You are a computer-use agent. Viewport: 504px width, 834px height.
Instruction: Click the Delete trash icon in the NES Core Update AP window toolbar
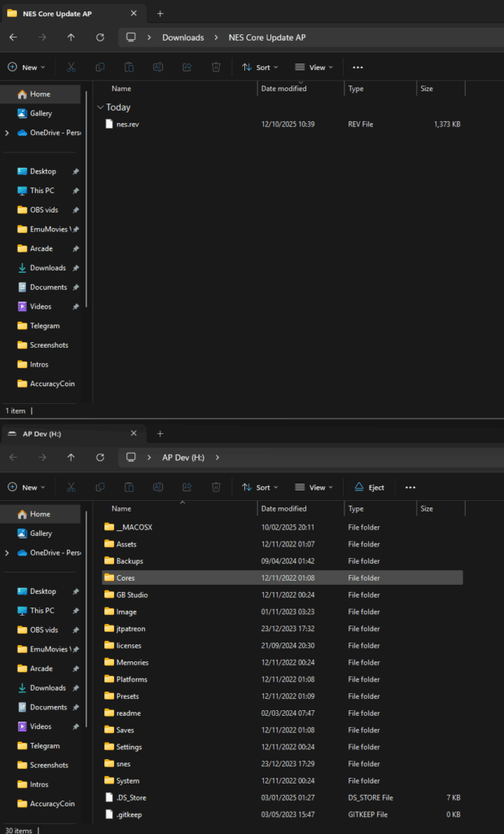(x=216, y=68)
